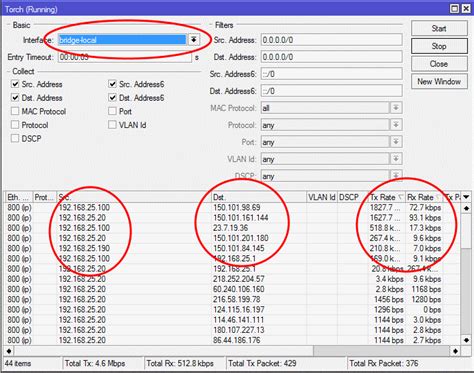Enable the Protocol checkbox

(x=15, y=125)
